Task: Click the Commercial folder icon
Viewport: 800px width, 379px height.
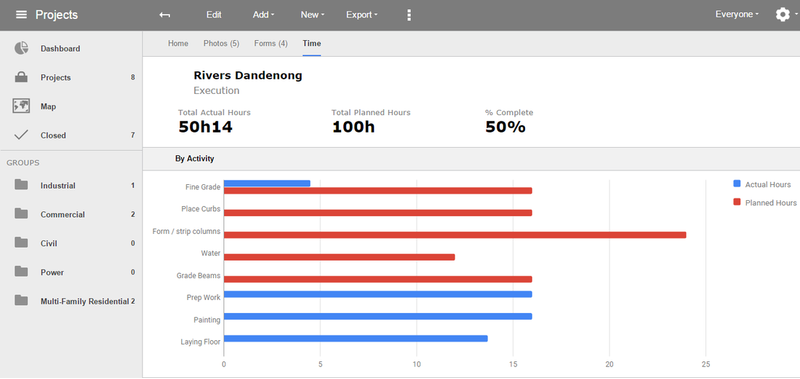Action: pyautogui.click(x=21, y=214)
